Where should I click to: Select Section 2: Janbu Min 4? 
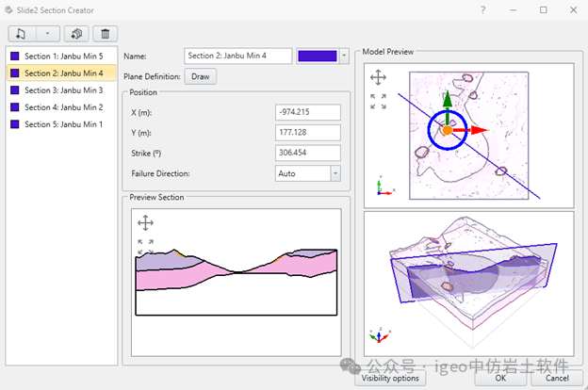pyautogui.click(x=61, y=73)
